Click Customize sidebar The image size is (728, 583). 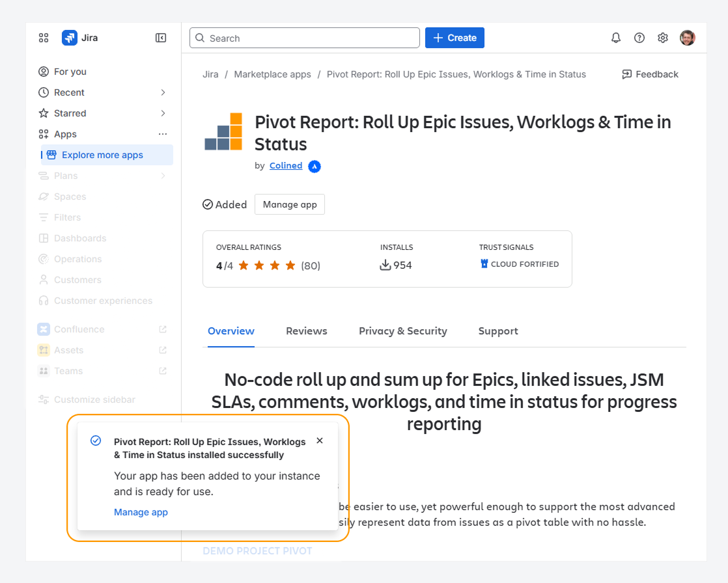pos(103,400)
